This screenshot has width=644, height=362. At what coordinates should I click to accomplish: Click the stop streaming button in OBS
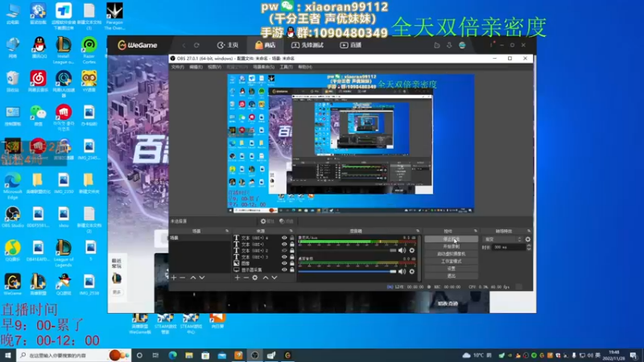pyautogui.click(x=451, y=239)
